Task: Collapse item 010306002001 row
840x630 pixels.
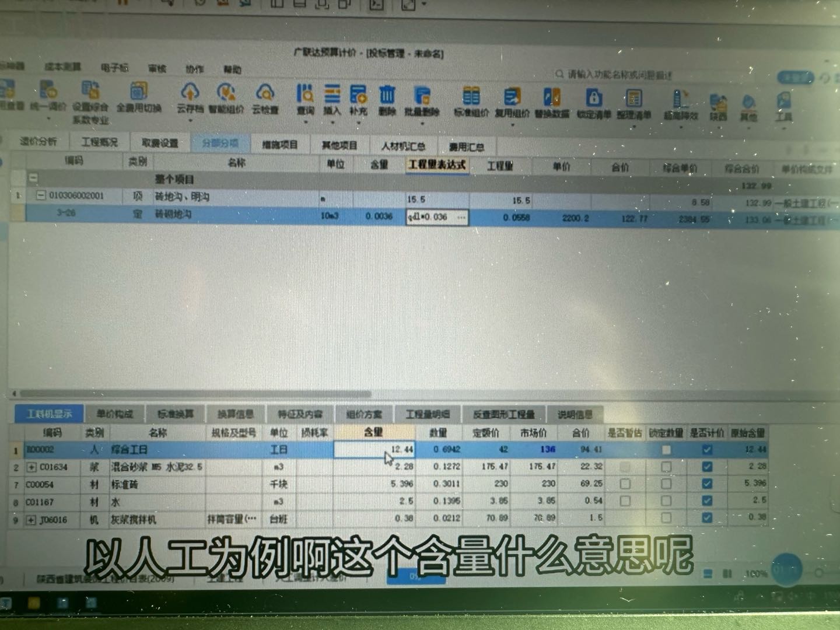Action: click(x=40, y=195)
